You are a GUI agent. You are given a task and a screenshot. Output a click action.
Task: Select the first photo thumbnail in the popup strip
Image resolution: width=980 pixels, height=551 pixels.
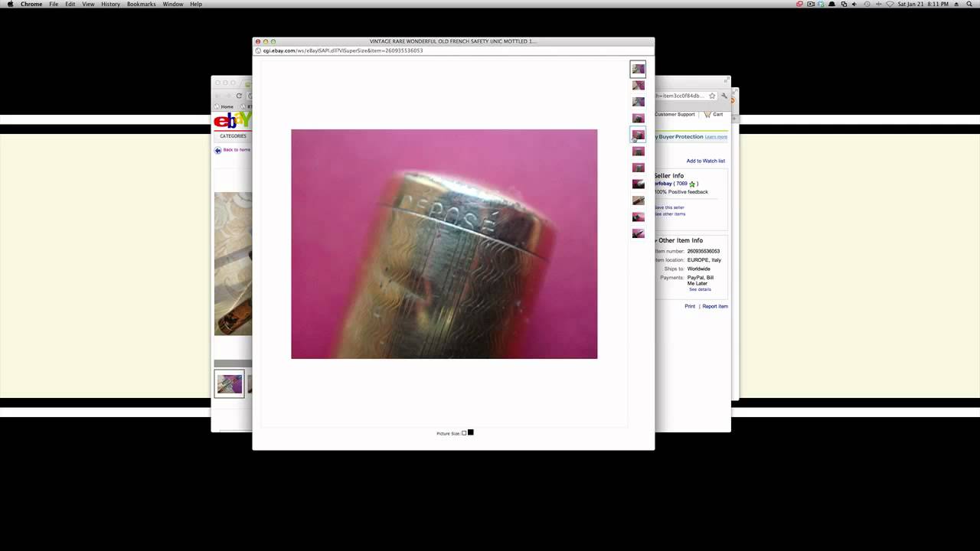[x=638, y=69]
